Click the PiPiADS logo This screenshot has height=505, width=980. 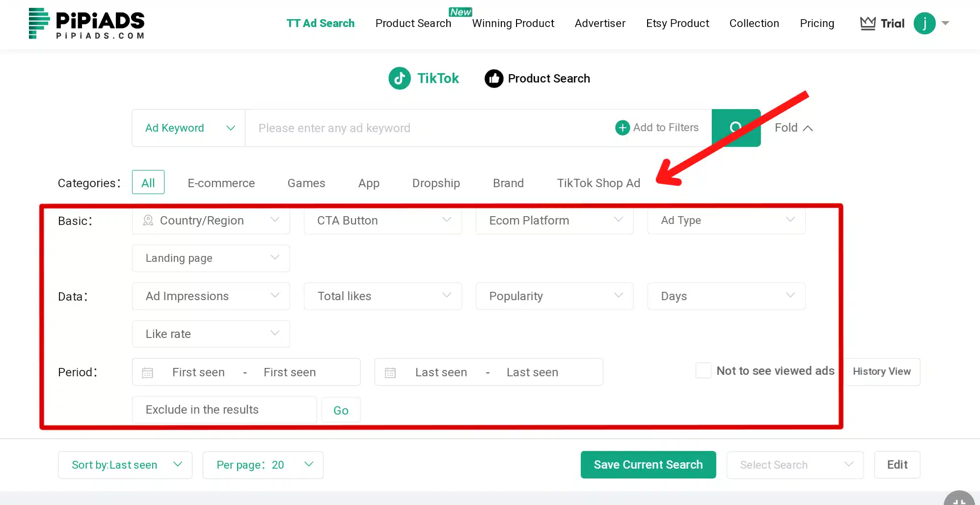tap(86, 23)
